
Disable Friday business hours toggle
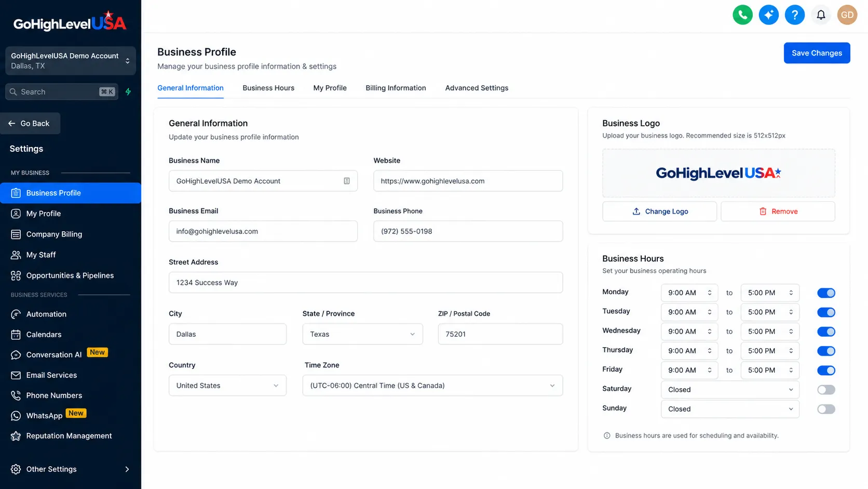(x=826, y=371)
